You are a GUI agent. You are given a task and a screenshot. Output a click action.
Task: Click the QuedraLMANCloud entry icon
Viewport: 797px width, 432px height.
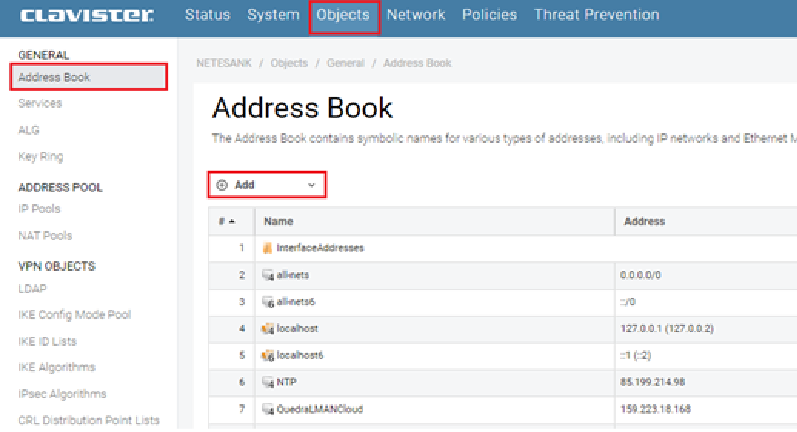coord(268,409)
